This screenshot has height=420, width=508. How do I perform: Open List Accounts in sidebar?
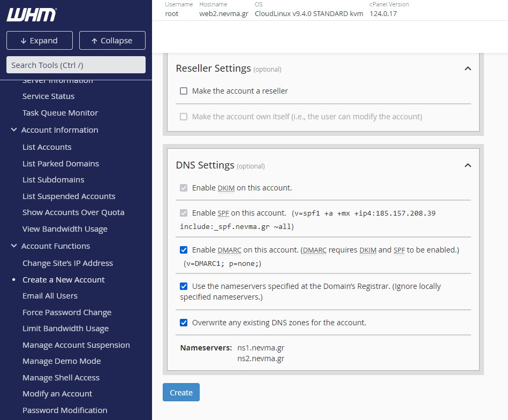(x=47, y=147)
